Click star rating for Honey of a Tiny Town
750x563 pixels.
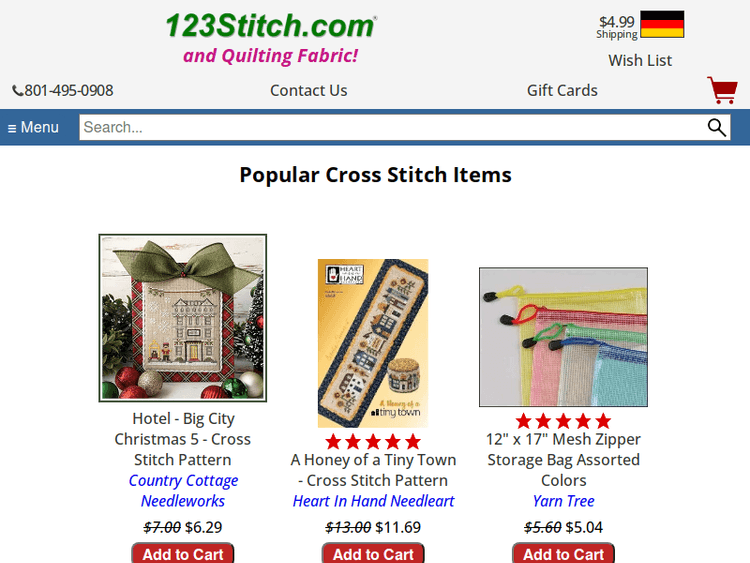click(373, 442)
